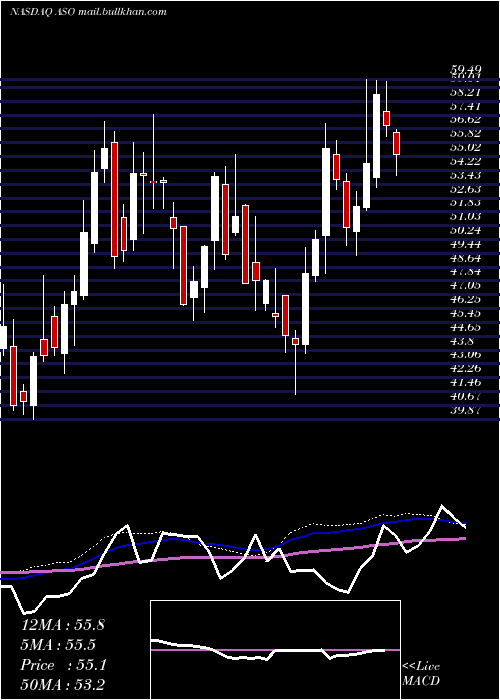500x700 pixels.
Task: Click the 45.45 price axis label
Action: click(x=466, y=313)
